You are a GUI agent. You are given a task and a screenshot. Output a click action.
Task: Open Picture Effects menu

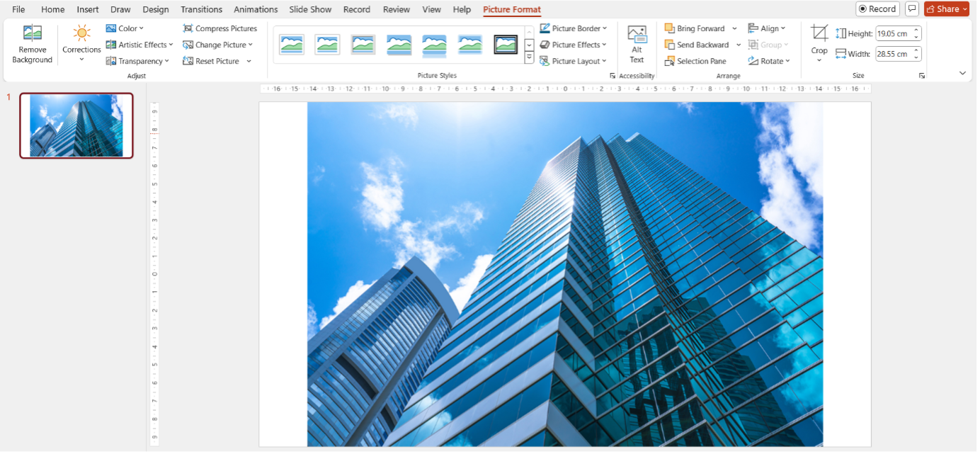click(x=574, y=44)
